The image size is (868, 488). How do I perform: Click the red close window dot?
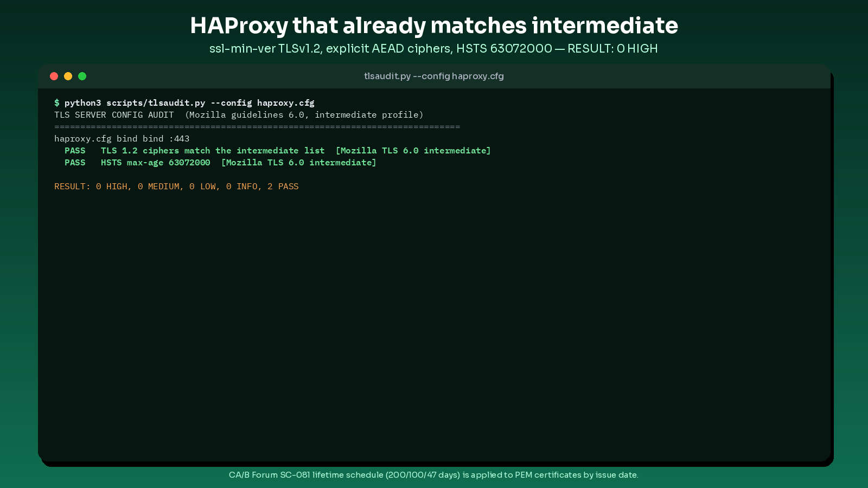54,76
